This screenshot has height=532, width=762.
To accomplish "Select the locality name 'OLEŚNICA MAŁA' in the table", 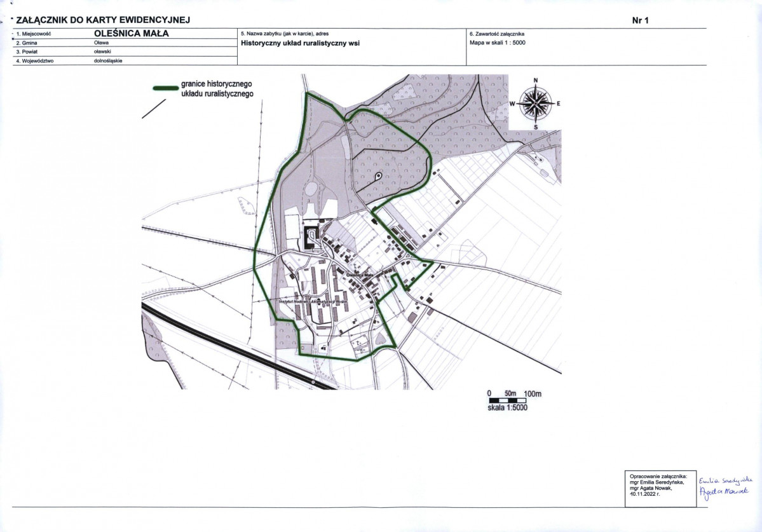I will (131, 34).
